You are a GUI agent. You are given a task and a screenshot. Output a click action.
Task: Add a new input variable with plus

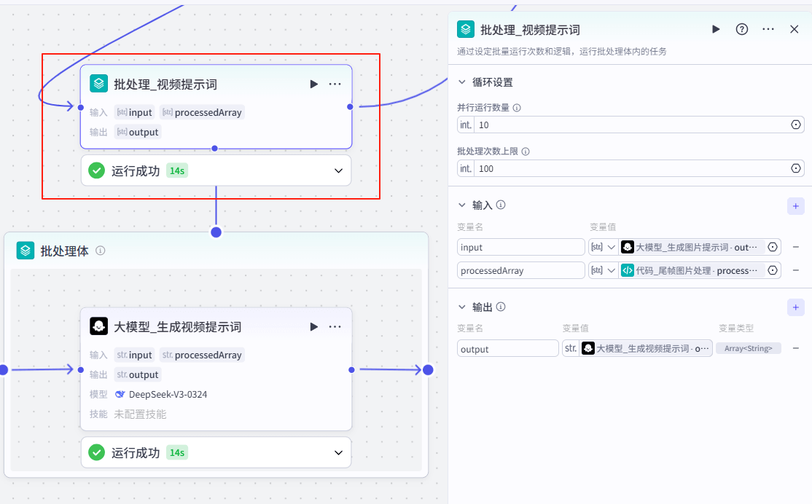pyautogui.click(x=795, y=206)
